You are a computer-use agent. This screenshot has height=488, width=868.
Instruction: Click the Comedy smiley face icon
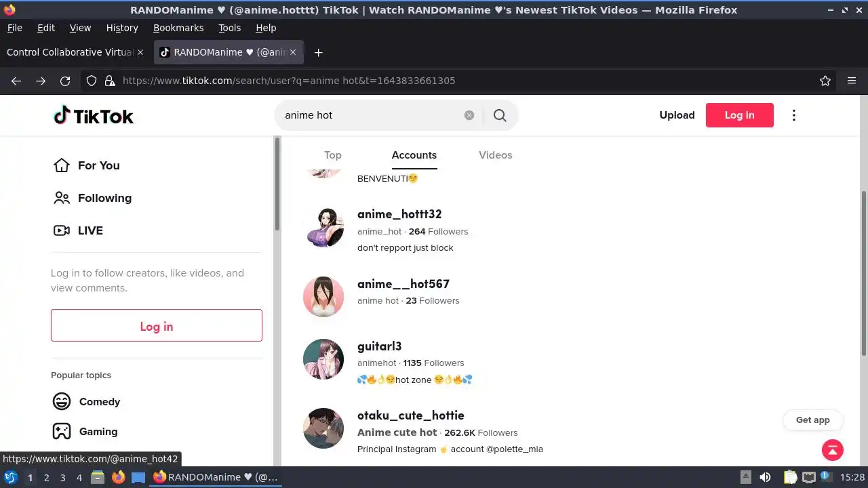[62, 401]
